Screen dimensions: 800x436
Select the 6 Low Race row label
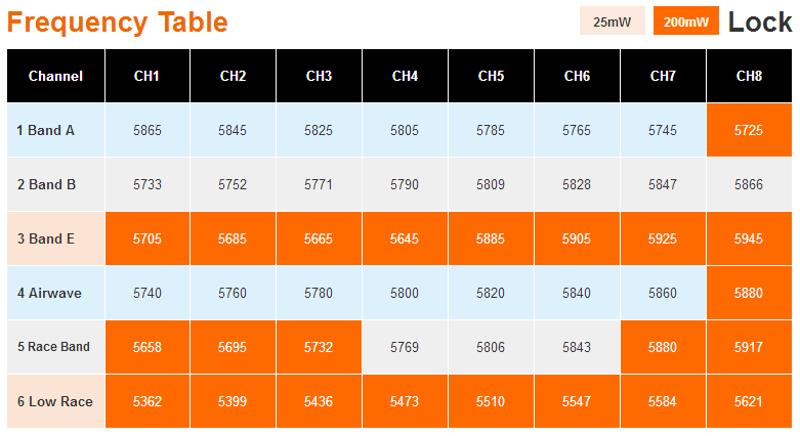point(55,401)
